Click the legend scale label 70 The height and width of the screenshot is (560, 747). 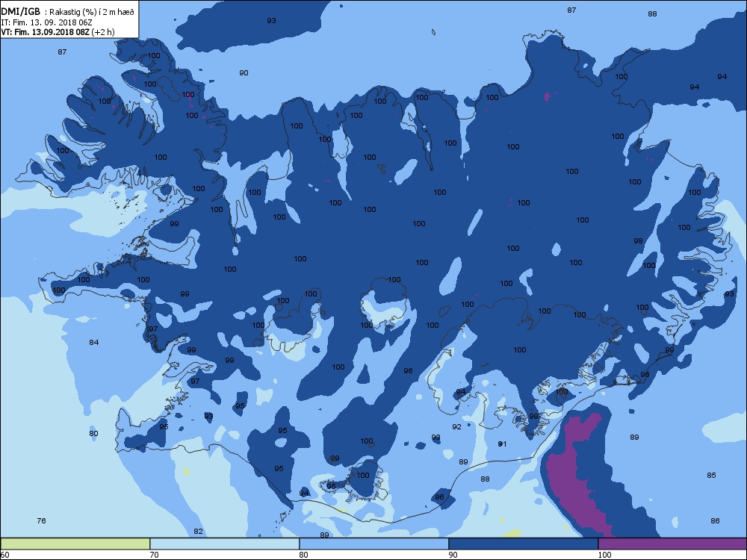[155, 555]
